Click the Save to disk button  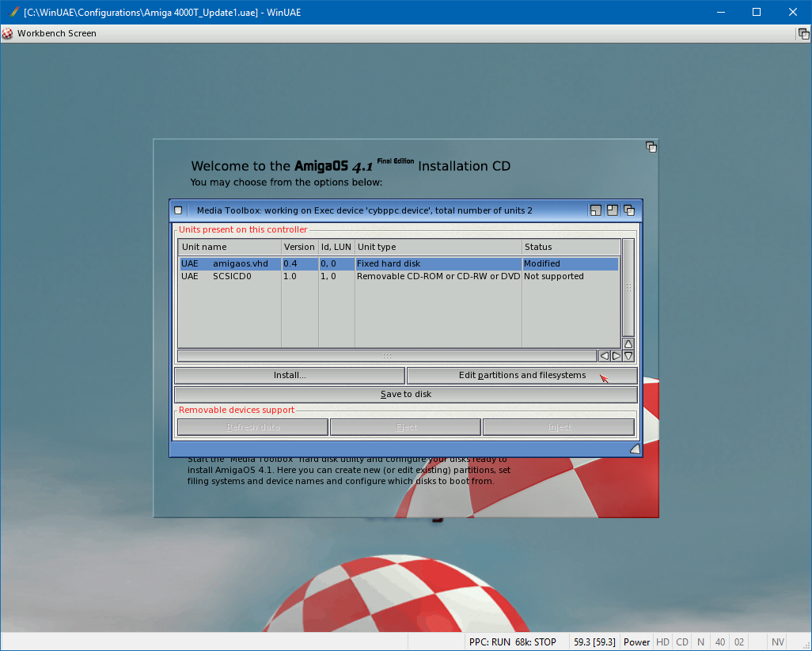point(405,395)
